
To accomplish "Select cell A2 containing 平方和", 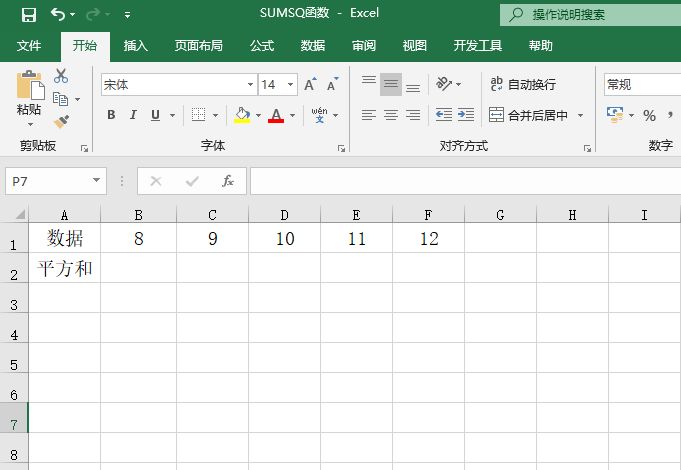I will point(64,268).
